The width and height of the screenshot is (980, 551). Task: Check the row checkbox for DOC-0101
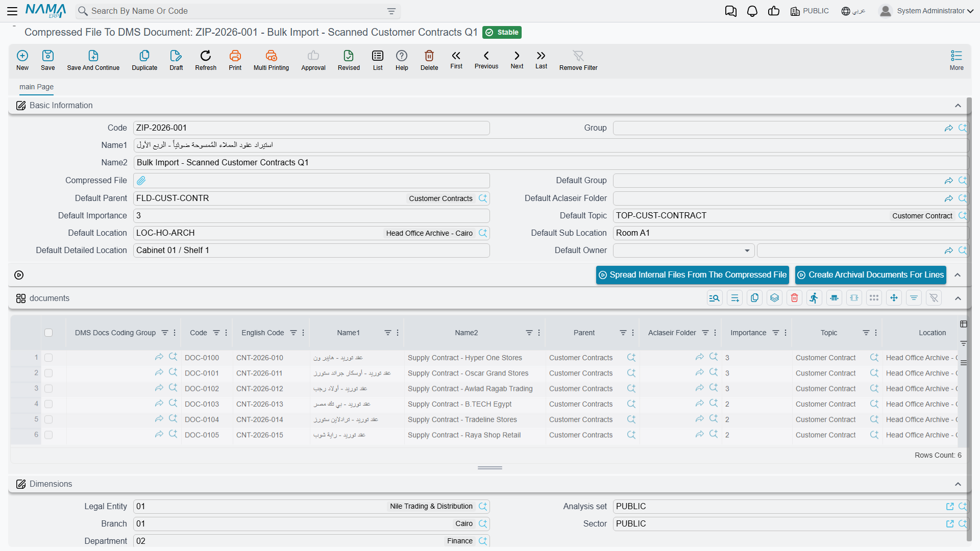[x=48, y=373]
